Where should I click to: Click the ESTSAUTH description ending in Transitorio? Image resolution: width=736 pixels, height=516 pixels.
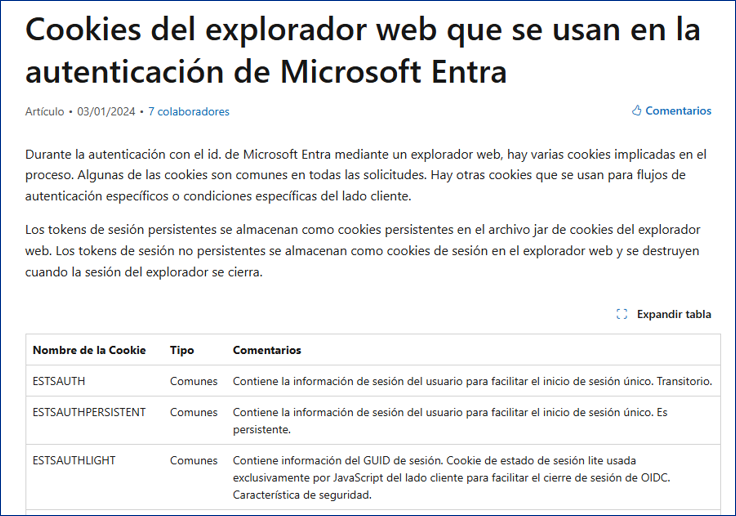[472, 381]
